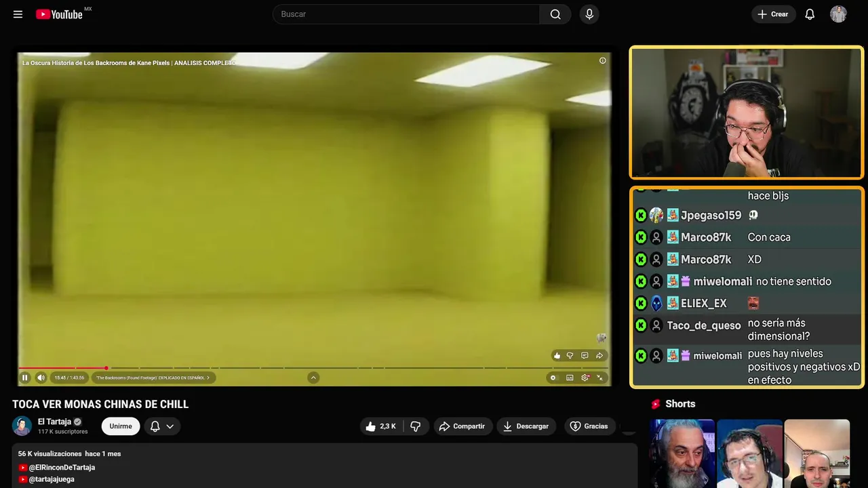
Task: Like the video showing 2,3 K
Action: point(380,426)
